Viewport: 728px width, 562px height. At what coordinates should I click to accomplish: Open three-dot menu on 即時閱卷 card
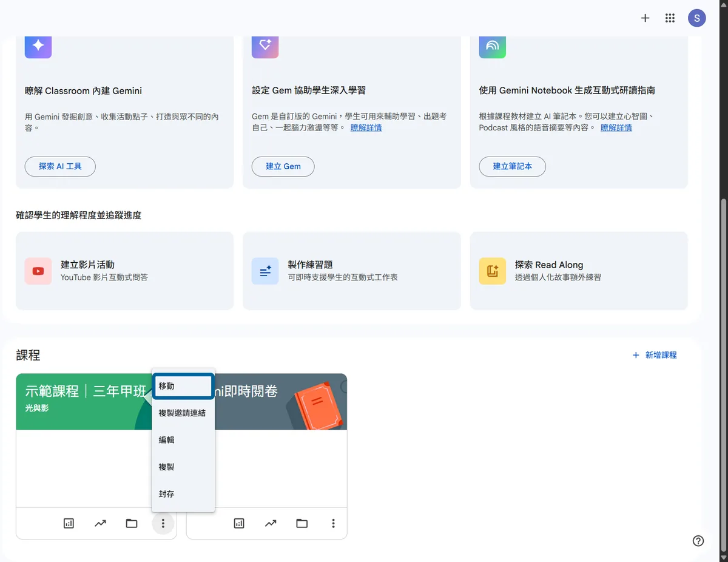point(333,523)
